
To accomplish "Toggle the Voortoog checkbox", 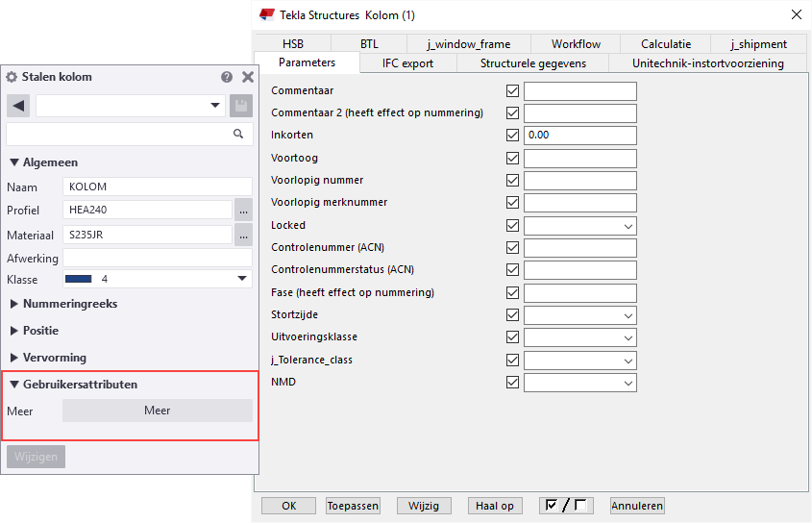I will 513,158.
